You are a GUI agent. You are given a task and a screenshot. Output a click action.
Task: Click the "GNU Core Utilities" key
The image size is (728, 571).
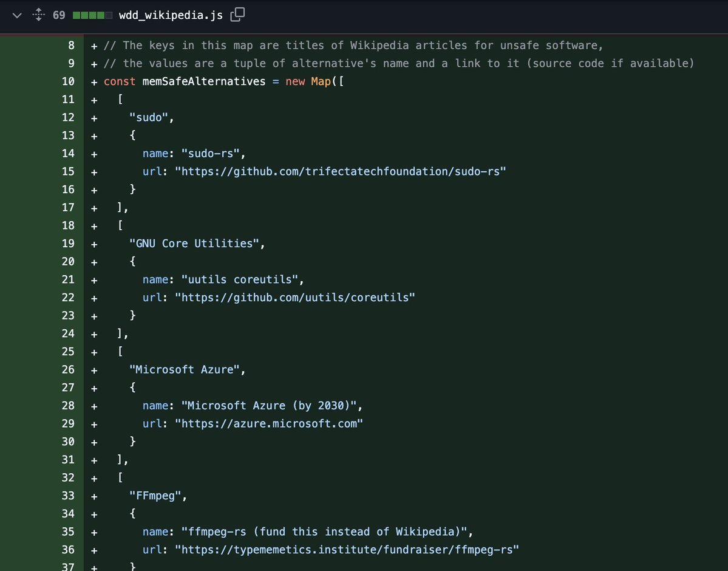pos(194,244)
